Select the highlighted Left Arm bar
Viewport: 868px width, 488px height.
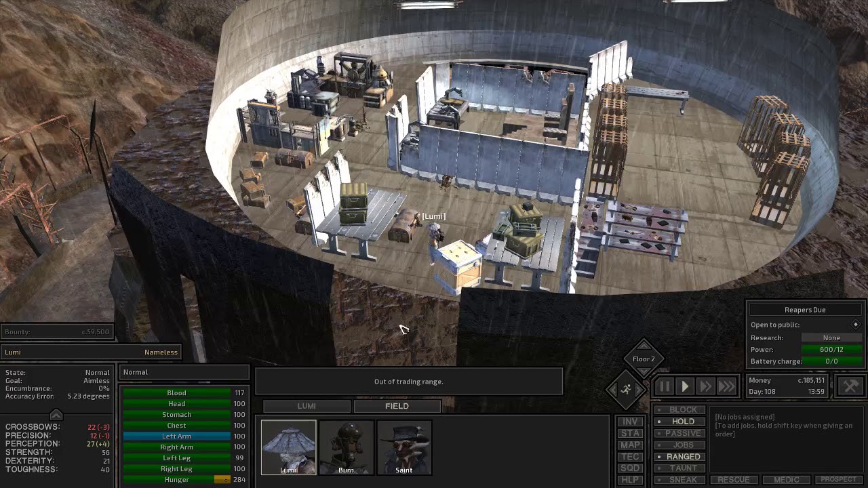177,436
